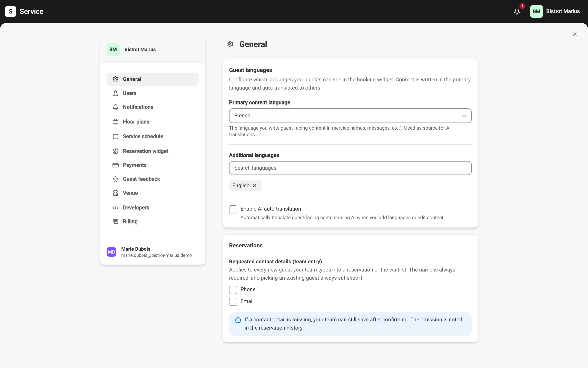Click the Enable AI auto-translation label

tap(271, 209)
